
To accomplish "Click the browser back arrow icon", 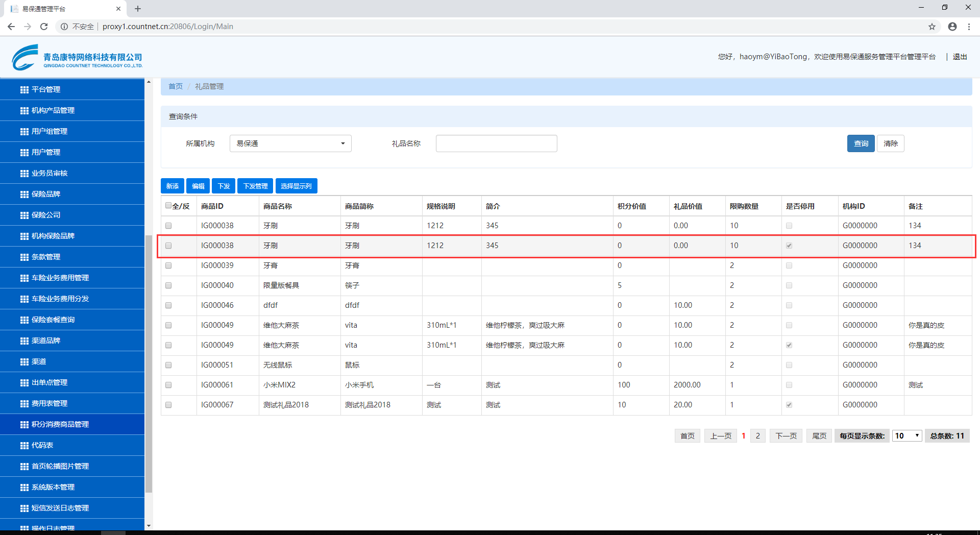I will click(11, 27).
